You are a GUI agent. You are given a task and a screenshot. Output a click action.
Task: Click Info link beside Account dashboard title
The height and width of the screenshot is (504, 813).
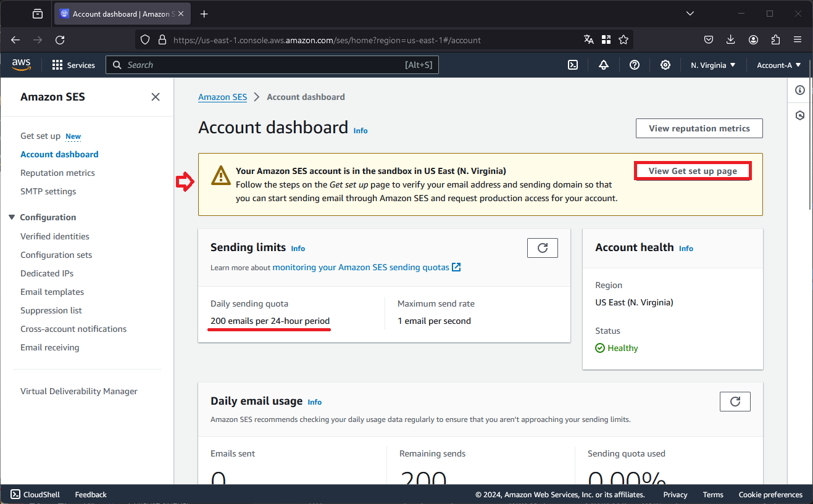pos(361,131)
